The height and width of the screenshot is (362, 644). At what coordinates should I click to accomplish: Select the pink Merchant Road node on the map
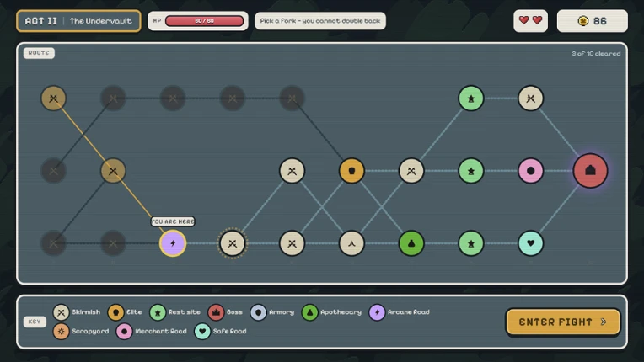531,171
